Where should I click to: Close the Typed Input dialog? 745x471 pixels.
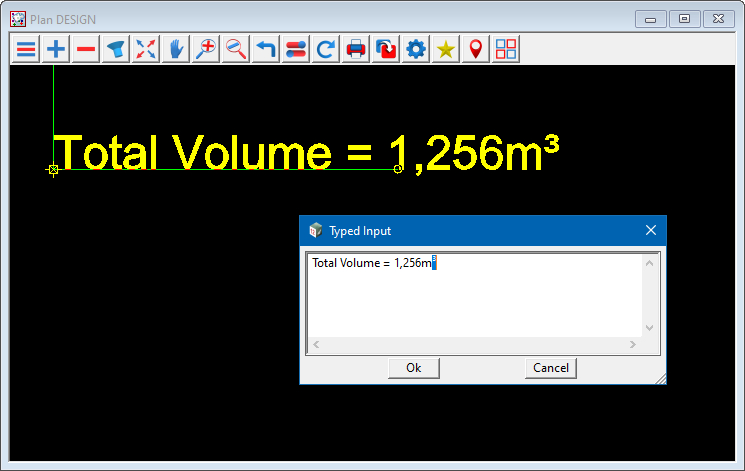coord(651,231)
